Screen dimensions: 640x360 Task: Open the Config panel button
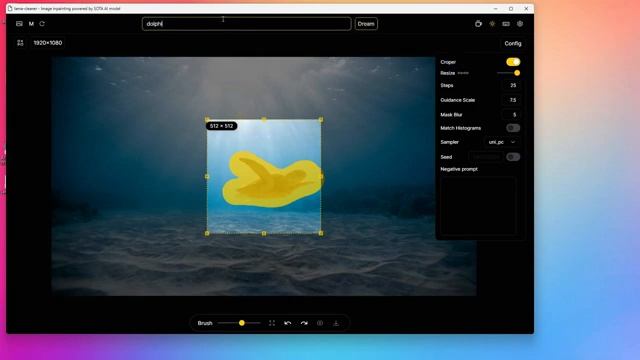coord(513,43)
